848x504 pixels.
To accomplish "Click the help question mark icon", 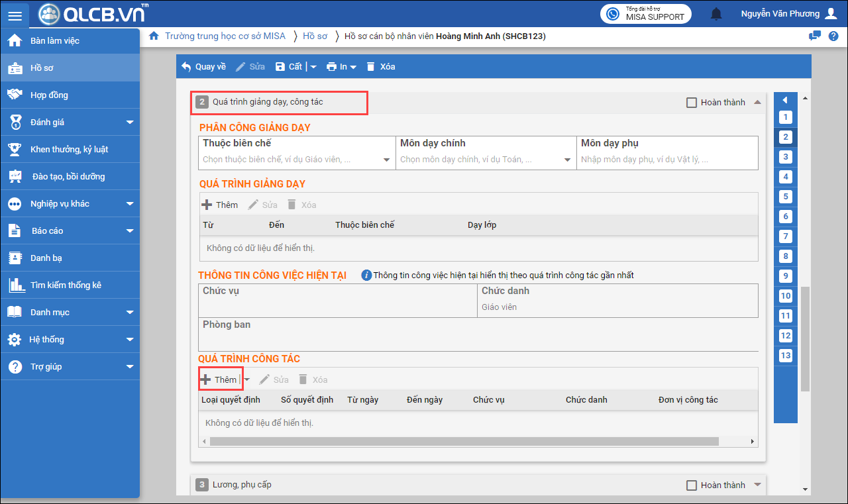I will click(833, 36).
